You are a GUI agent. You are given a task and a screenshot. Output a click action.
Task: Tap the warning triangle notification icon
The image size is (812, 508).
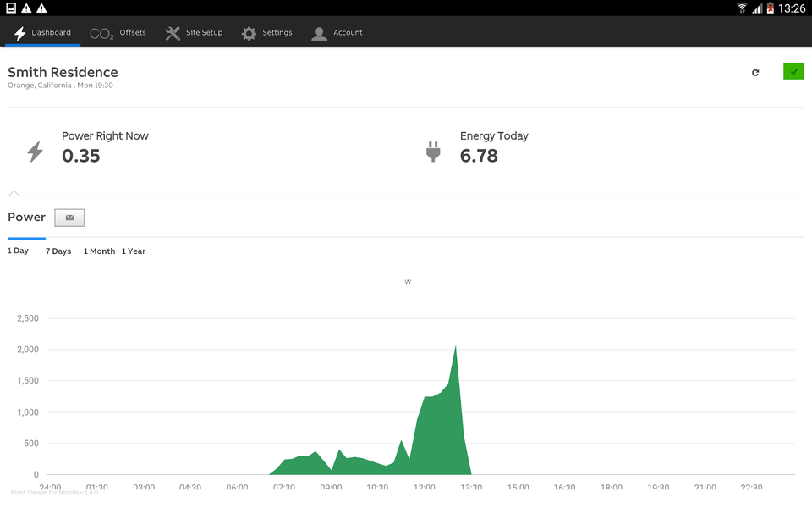26,8
